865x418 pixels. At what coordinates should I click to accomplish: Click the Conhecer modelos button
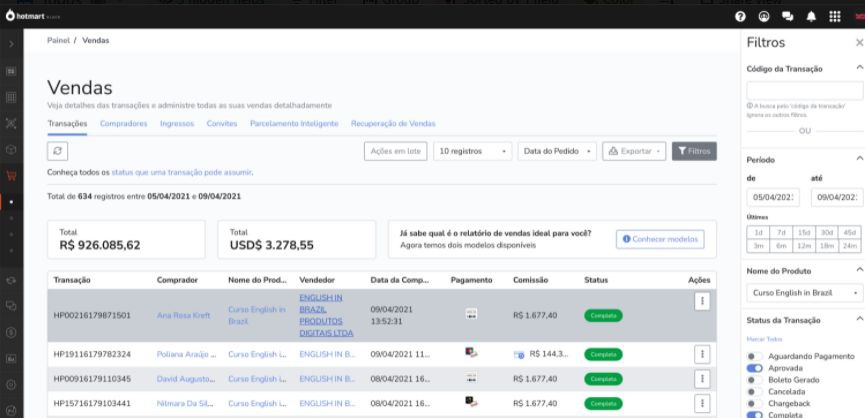coord(660,239)
